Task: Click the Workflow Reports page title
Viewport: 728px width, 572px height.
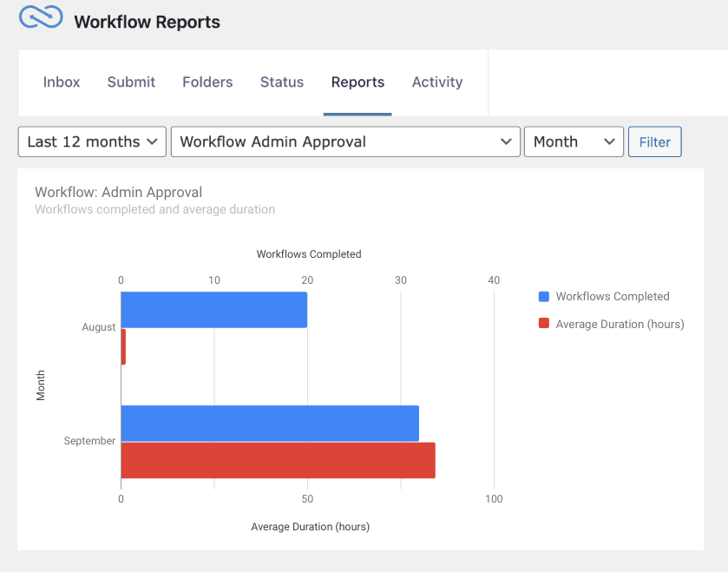Action: tap(147, 22)
